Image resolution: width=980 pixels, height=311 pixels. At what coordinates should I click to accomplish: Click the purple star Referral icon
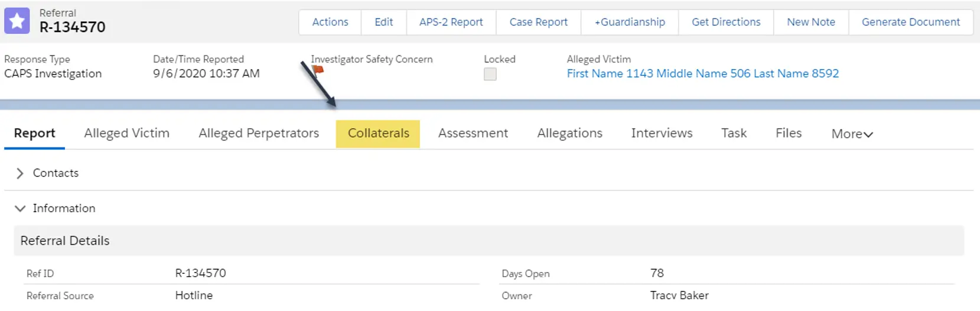click(x=17, y=21)
